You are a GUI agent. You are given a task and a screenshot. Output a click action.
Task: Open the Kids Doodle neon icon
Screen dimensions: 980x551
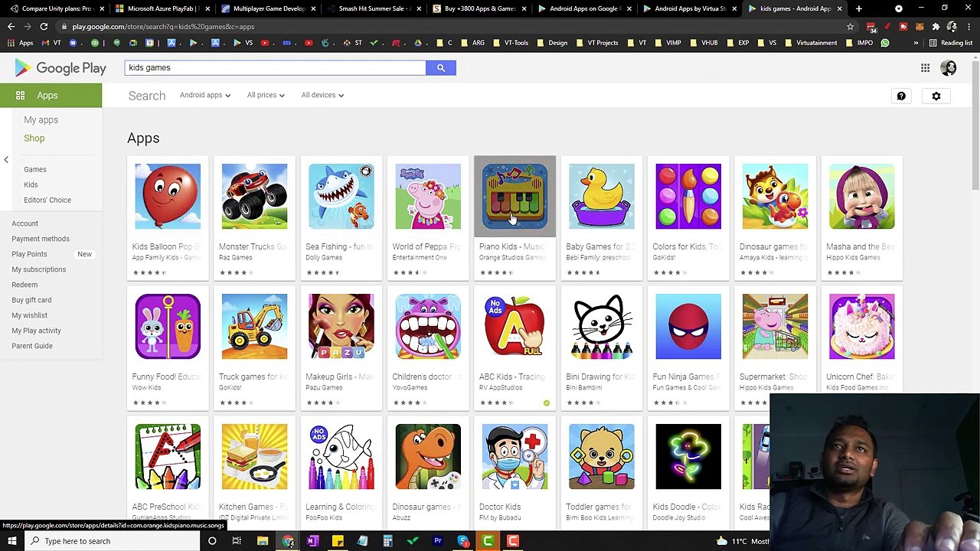[688, 456]
